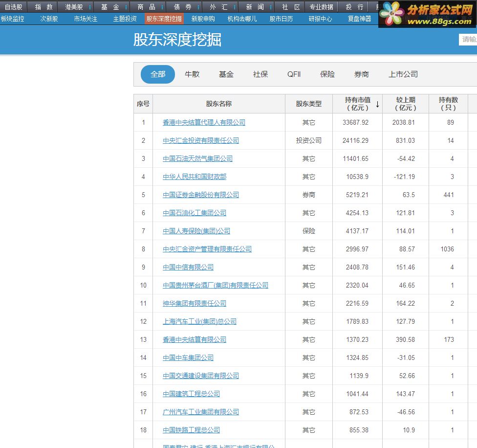Image resolution: width=477 pixels, height=448 pixels.
Task: Select highlighted 股东深度挖掘 sub-menu
Action: pyautogui.click(x=164, y=19)
